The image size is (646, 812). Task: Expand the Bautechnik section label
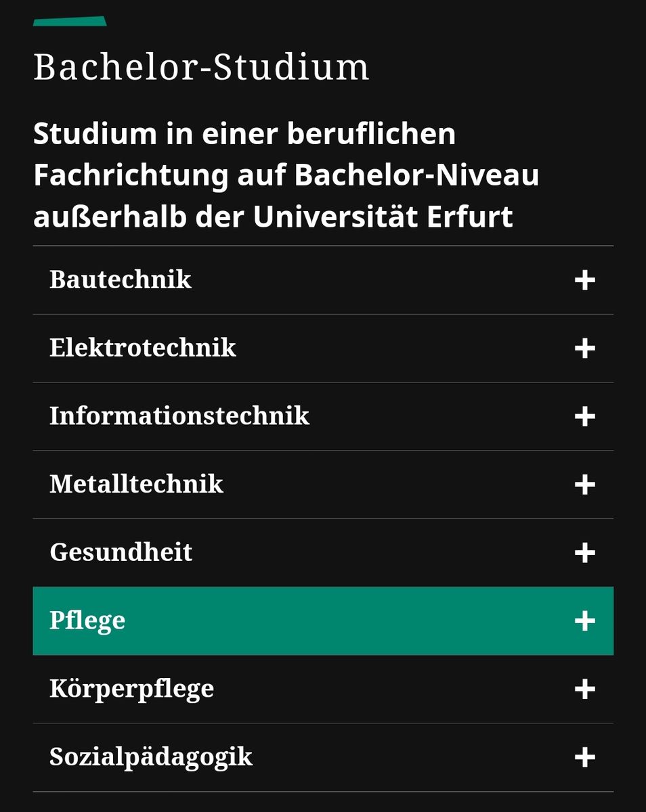121,279
